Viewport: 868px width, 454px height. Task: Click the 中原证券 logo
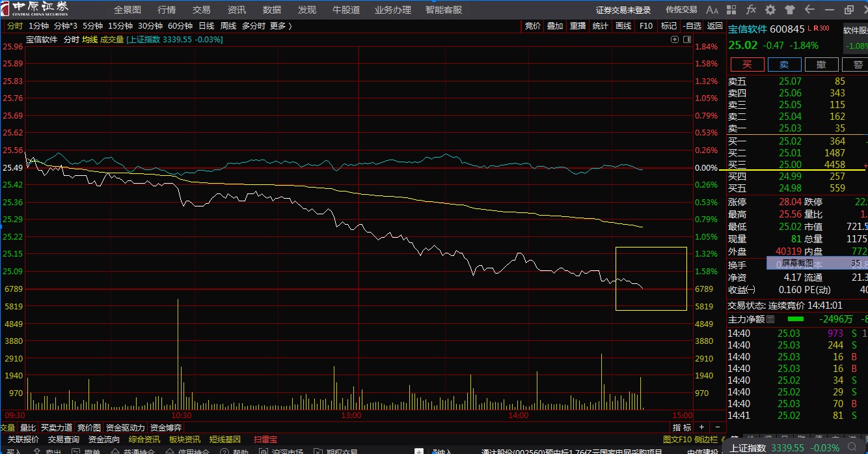tap(34, 9)
